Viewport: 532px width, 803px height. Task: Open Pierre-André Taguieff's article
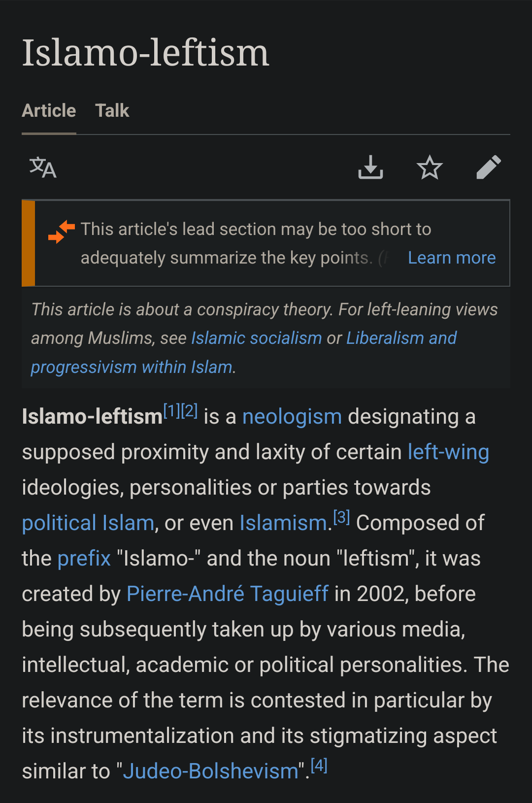click(227, 594)
